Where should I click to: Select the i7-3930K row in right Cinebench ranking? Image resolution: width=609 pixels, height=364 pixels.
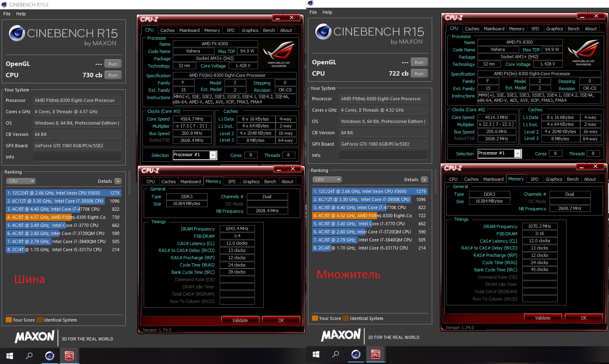tap(369, 199)
